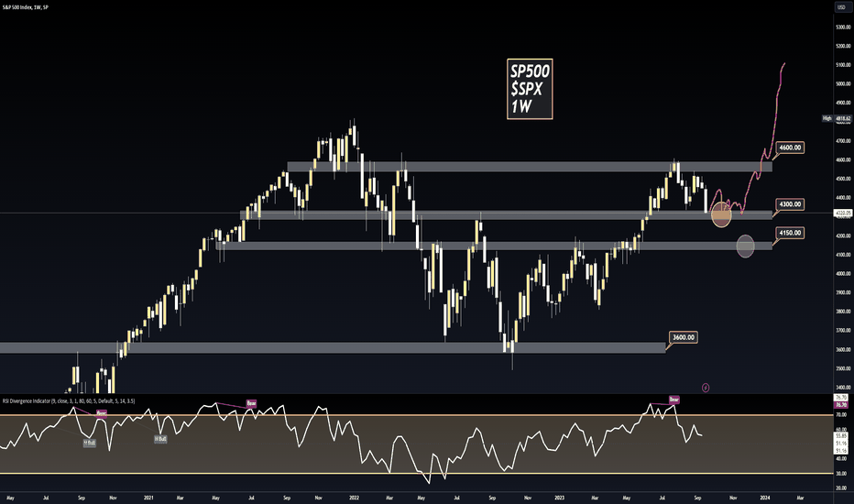Image resolution: width=854 pixels, height=504 pixels.
Task: Click the 2021 time axis label
Action: tap(148, 498)
